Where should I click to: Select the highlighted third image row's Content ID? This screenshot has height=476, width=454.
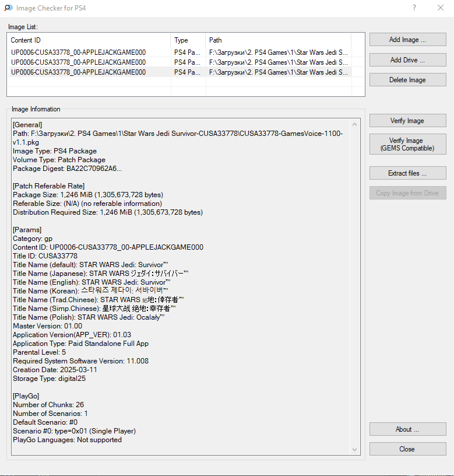click(78, 72)
